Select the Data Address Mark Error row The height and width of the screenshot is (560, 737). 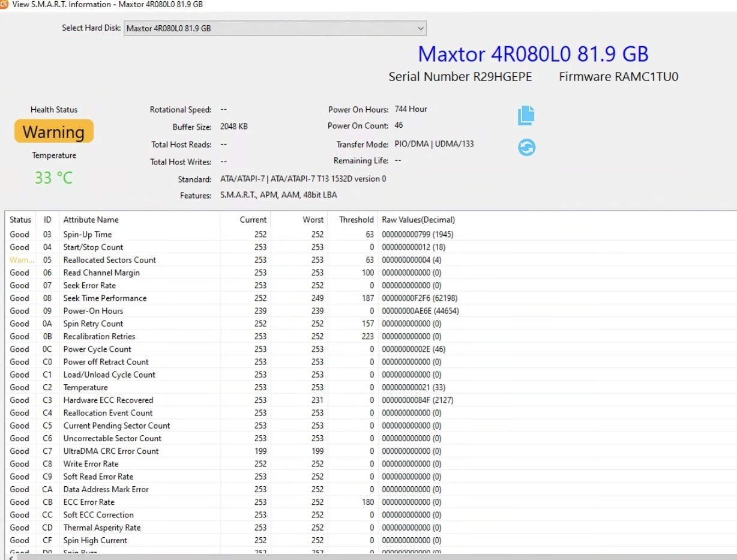pos(371,489)
